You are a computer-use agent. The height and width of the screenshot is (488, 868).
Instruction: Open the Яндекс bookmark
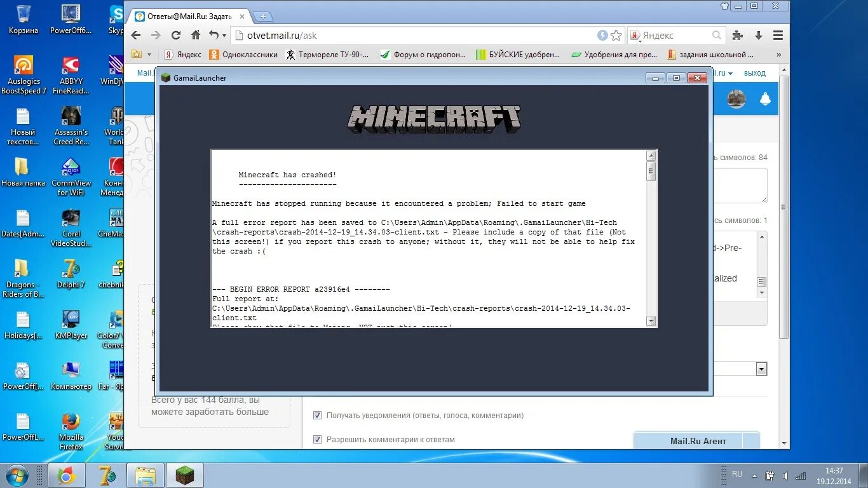pos(183,55)
